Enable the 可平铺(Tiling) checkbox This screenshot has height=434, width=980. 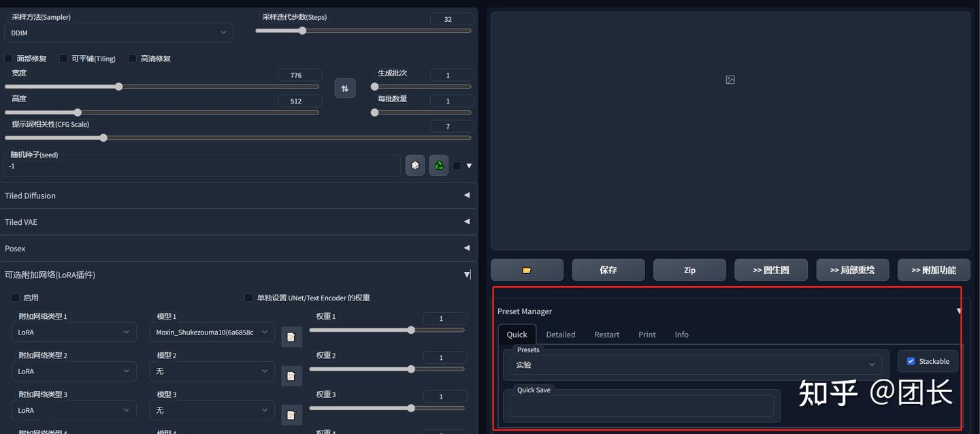coord(63,59)
